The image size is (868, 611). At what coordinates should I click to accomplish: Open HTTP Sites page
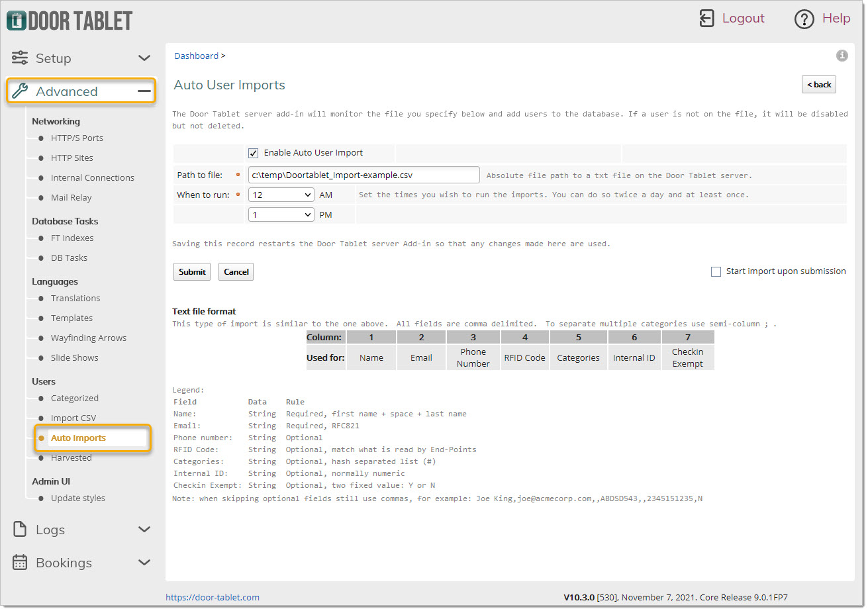coord(72,158)
